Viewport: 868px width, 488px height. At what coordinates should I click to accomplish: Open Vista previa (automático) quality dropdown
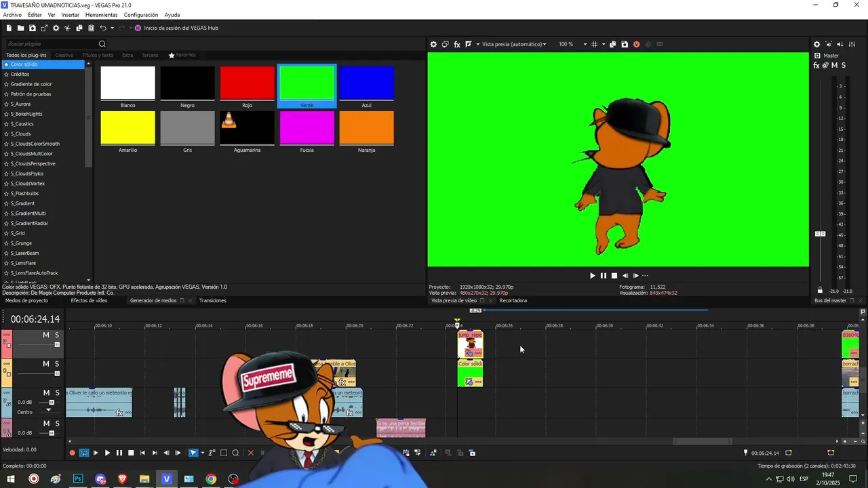(x=514, y=44)
